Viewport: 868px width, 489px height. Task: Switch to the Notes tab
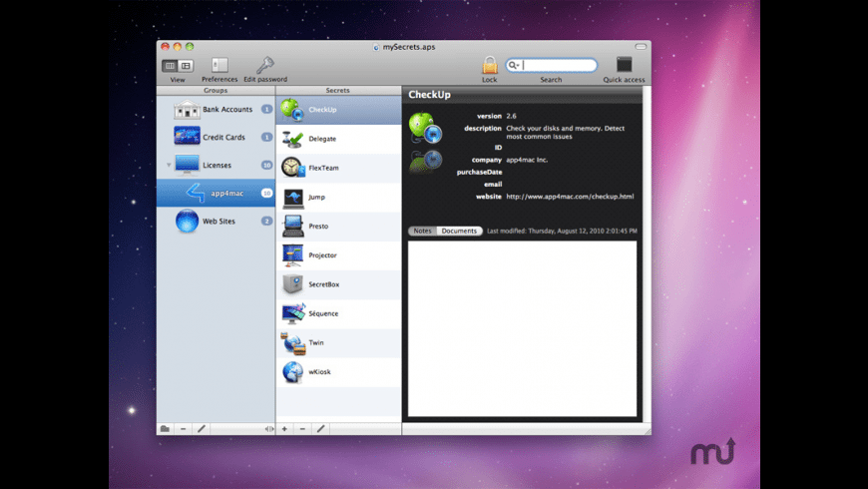422,231
